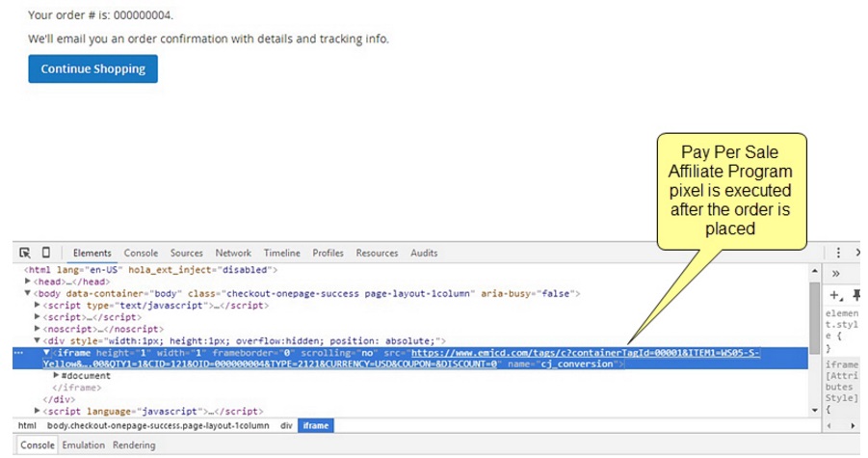The width and height of the screenshot is (868, 458).
Task: Open the Resources tab
Action: (377, 253)
